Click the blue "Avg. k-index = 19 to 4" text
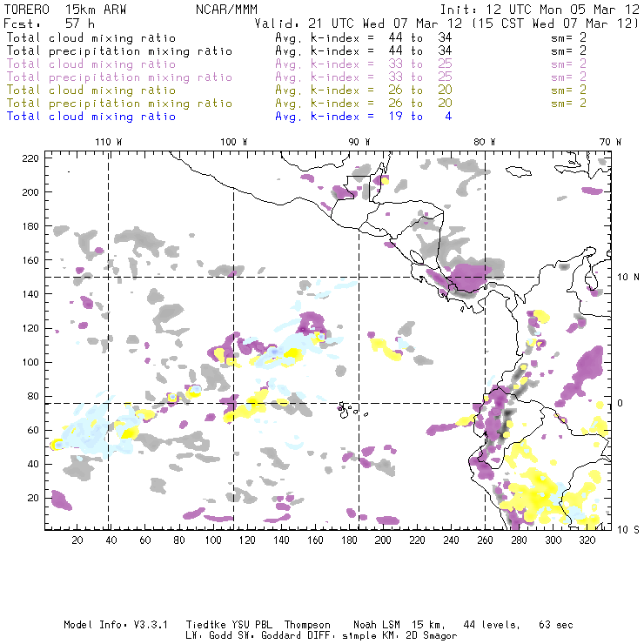The width and height of the screenshot is (644, 644). pyautogui.click(x=364, y=117)
